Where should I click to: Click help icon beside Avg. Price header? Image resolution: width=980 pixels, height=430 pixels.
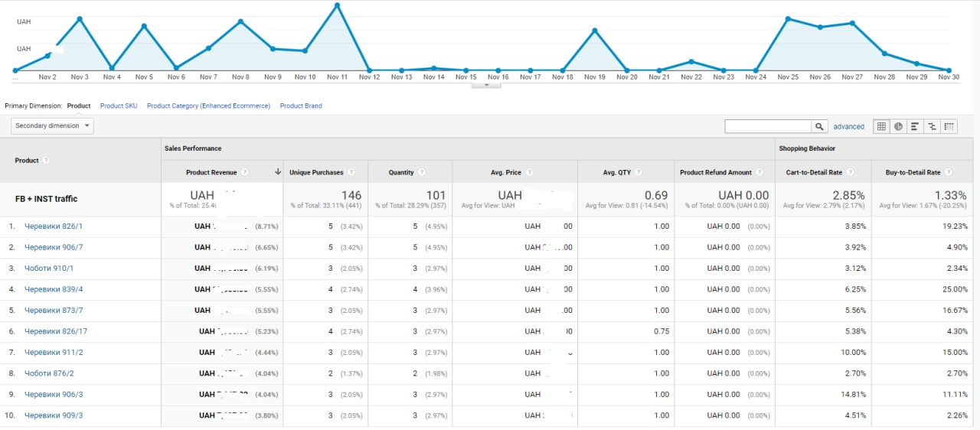529,173
